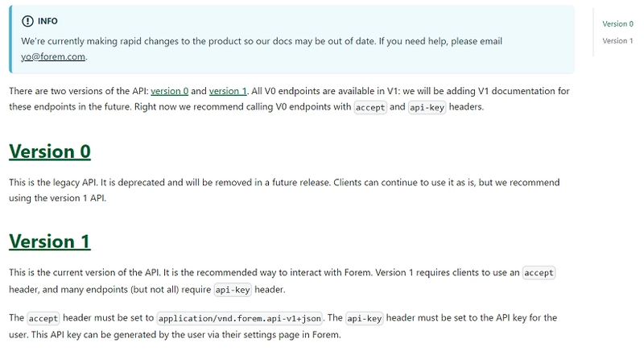This screenshot has width=644, height=351.
Task: Follow the inline 'version 0' link
Action: point(169,91)
